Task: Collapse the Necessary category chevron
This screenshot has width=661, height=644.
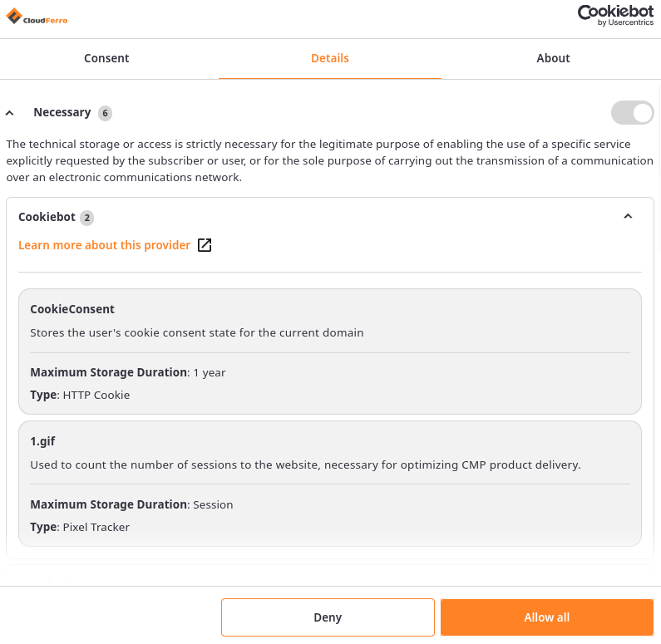Action: [10, 113]
